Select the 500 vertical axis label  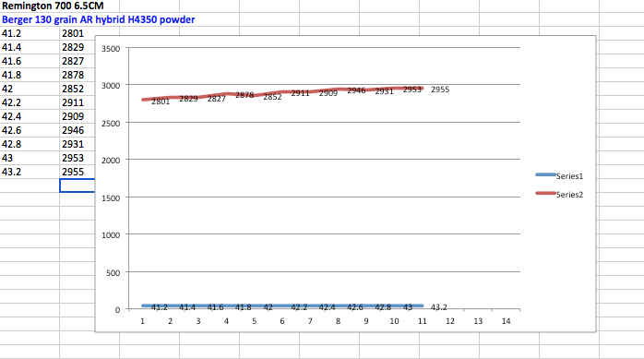click(x=113, y=273)
